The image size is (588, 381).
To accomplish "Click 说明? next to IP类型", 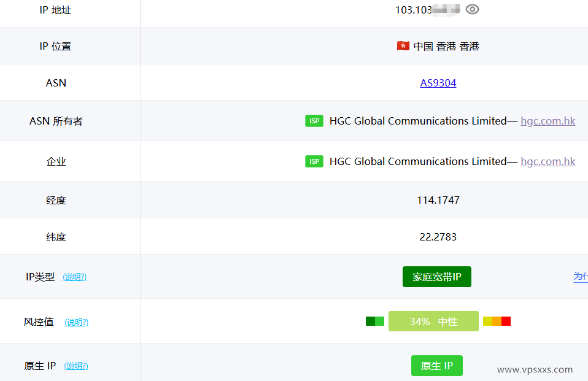I will tap(74, 277).
